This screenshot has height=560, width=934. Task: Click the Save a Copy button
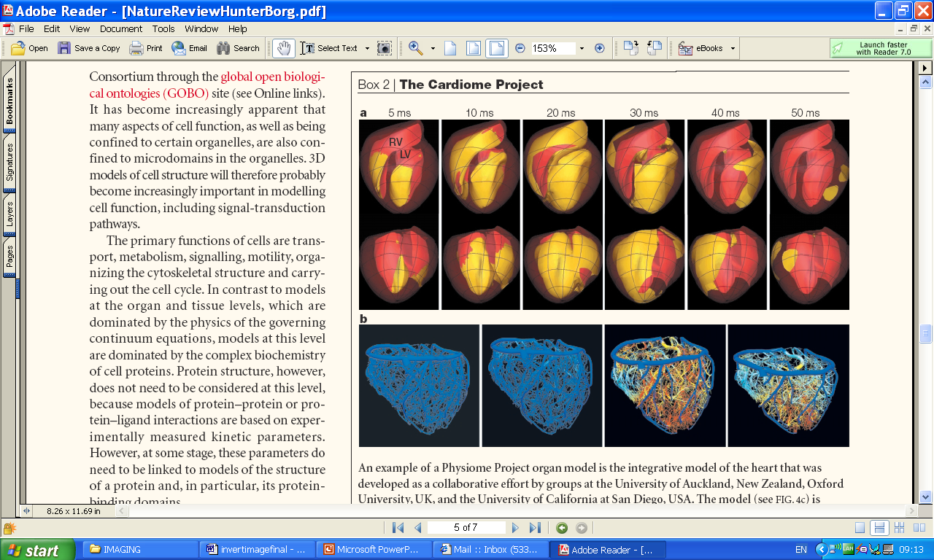(x=89, y=48)
